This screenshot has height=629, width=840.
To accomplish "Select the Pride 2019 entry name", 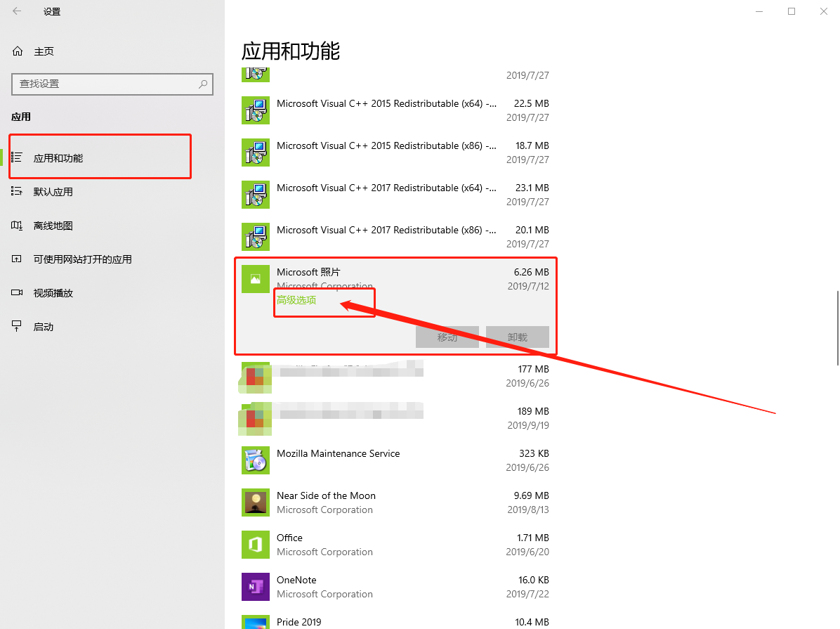I will click(x=299, y=622).
